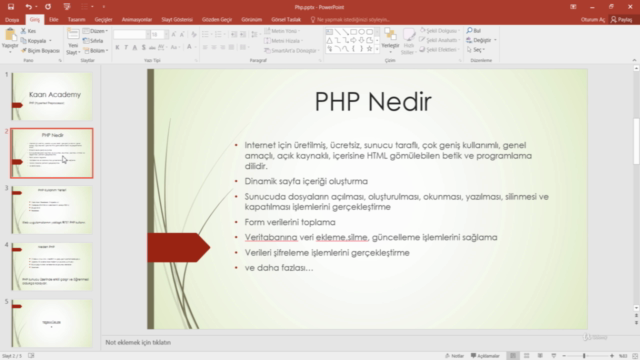Click SmartArt'a Dönüştür button
Image resolution: width=640 pixels, height=360 pixels.
pos(291,51)
